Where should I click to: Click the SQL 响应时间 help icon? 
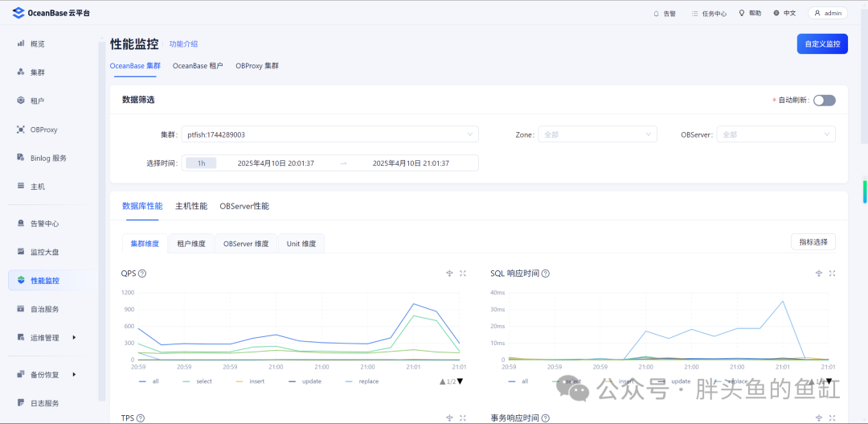pyautogui.click(x=545, y=274)
